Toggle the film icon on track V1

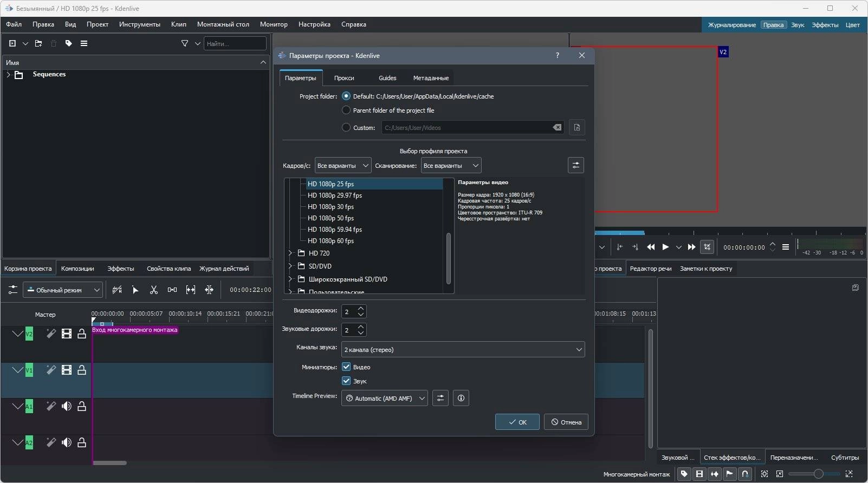coord(67,370)
